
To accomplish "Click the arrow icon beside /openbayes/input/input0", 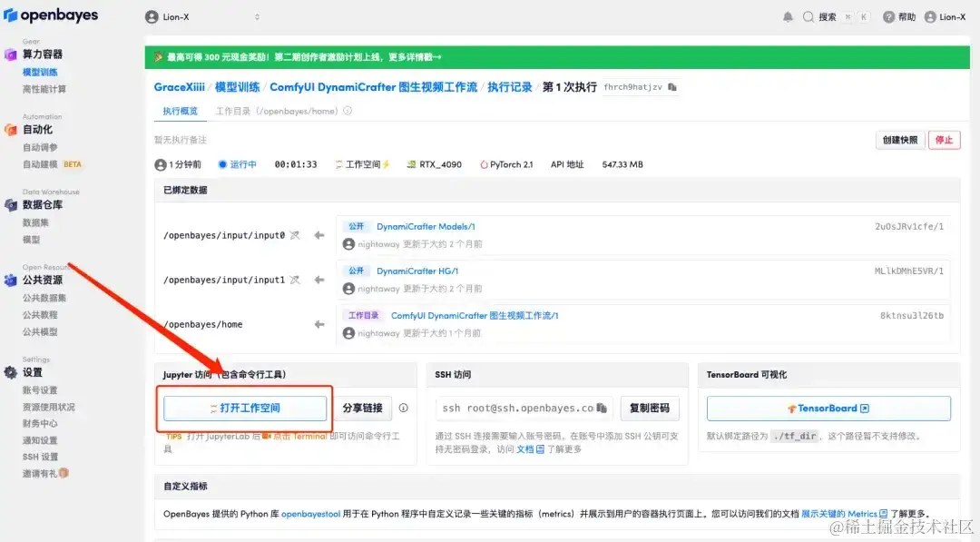I will click(x=319, y=235).
